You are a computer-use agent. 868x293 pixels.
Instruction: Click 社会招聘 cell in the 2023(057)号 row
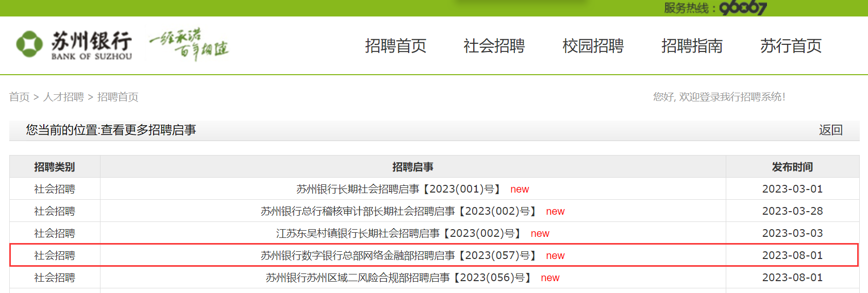[55, 255]
